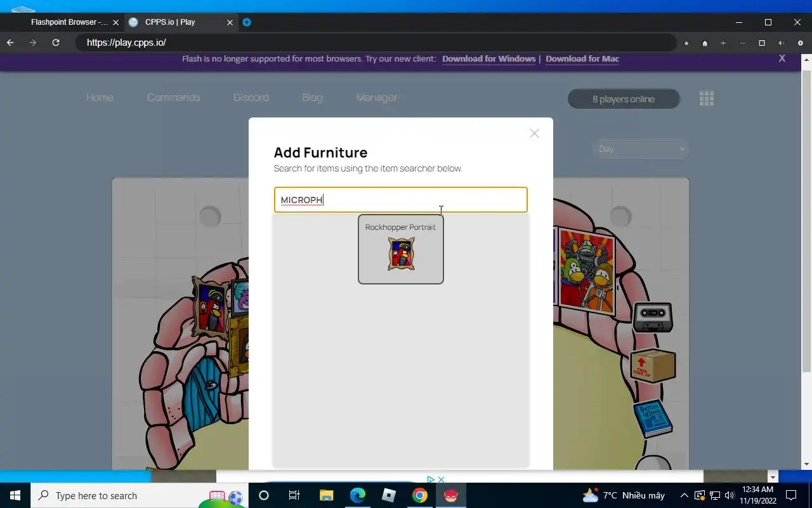Click the Download for Mac link

coord(582,58)
